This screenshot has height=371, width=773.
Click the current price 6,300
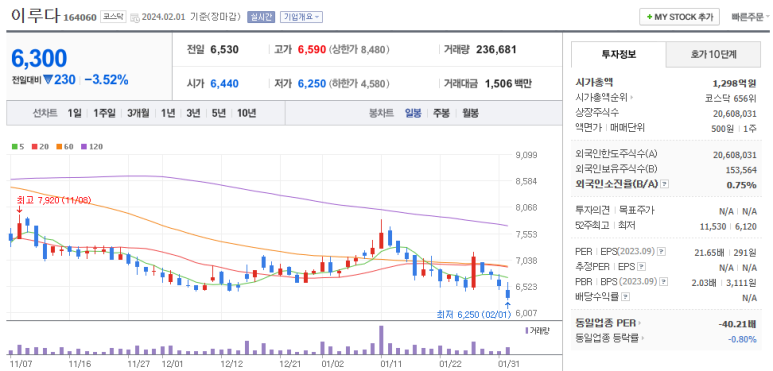(39, 58)
